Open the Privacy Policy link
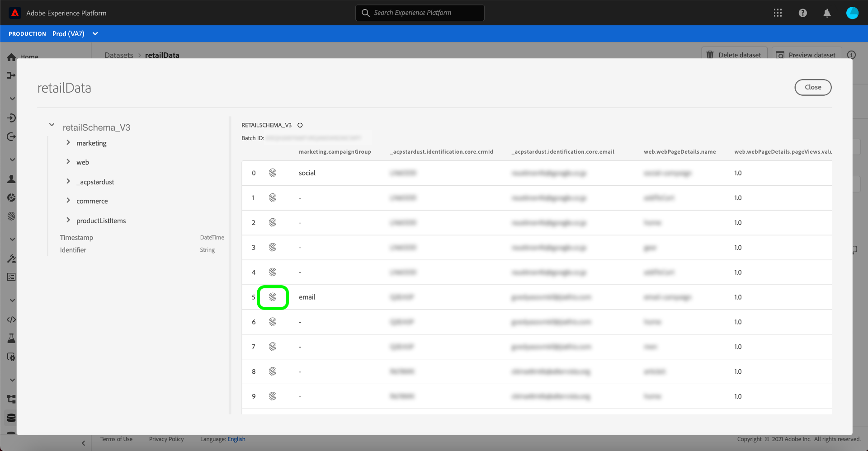The height and width of the screenshot is (451, 868). click(x=166, y=439)
